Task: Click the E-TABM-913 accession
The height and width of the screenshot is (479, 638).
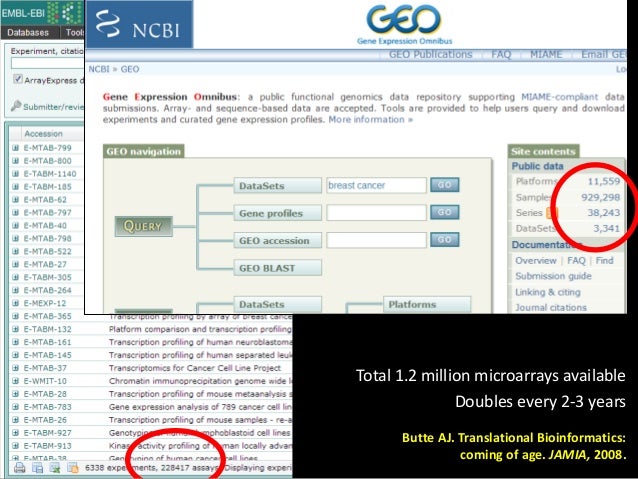Action: [x=48, y=446]
